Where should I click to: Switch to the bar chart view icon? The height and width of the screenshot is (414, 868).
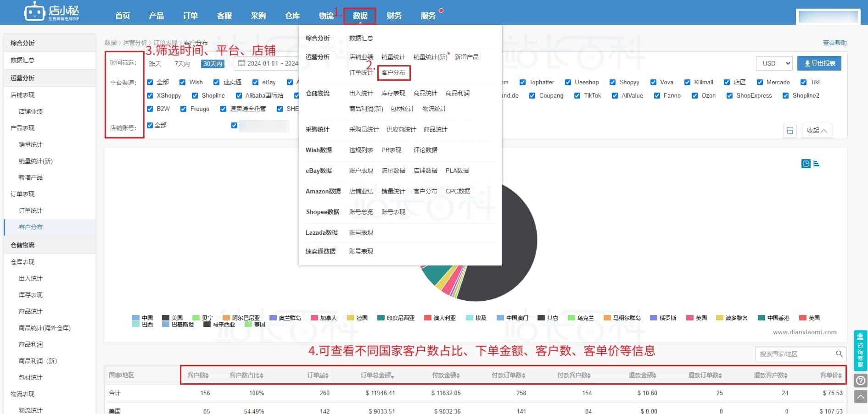816,164
